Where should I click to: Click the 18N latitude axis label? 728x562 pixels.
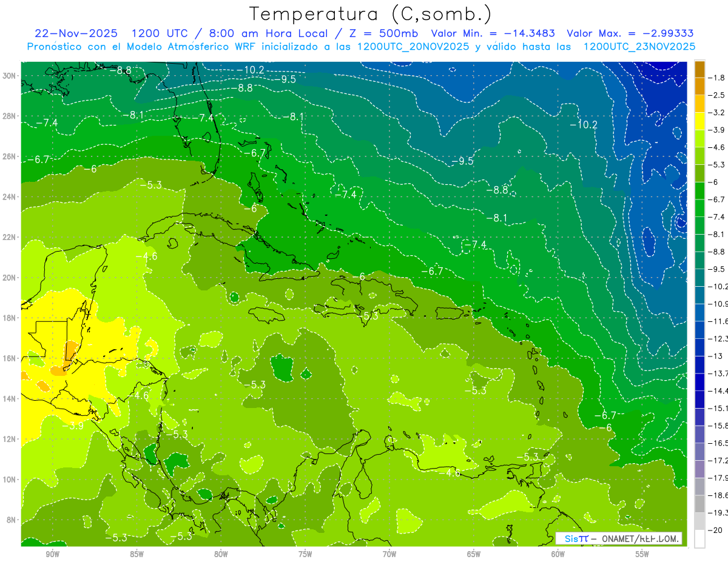[9, 318]
